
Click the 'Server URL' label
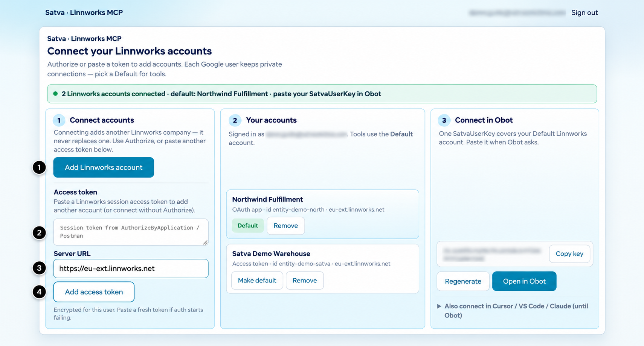[x=72, y=254]
